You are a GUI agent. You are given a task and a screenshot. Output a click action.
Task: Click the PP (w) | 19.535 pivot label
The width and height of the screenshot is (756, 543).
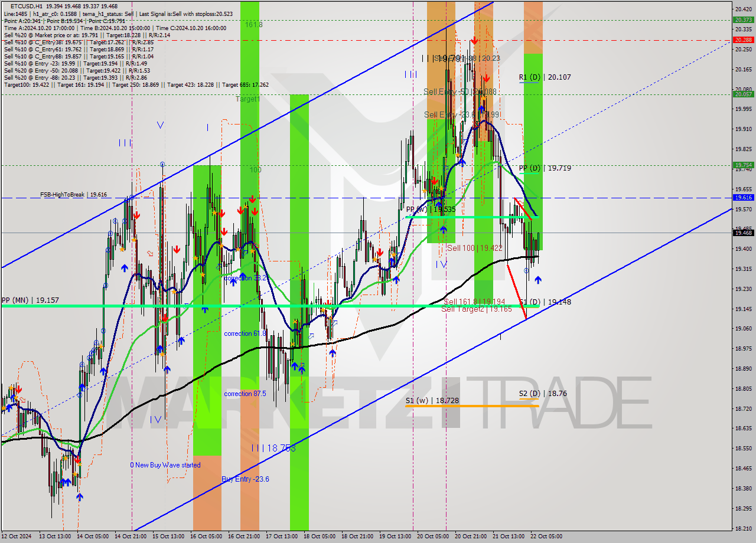pos(431,210)
